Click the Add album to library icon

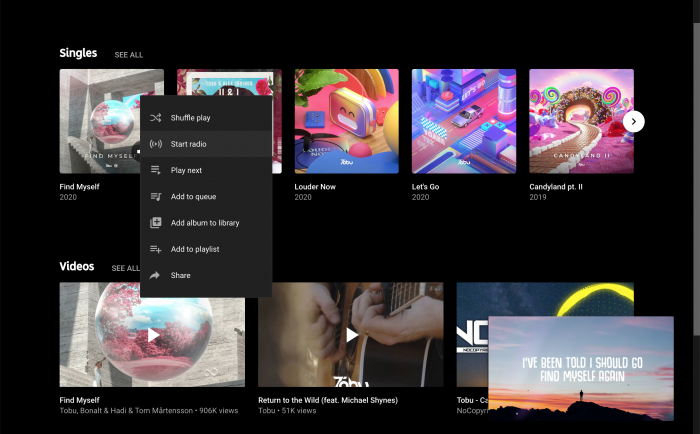tap(155, 223)
